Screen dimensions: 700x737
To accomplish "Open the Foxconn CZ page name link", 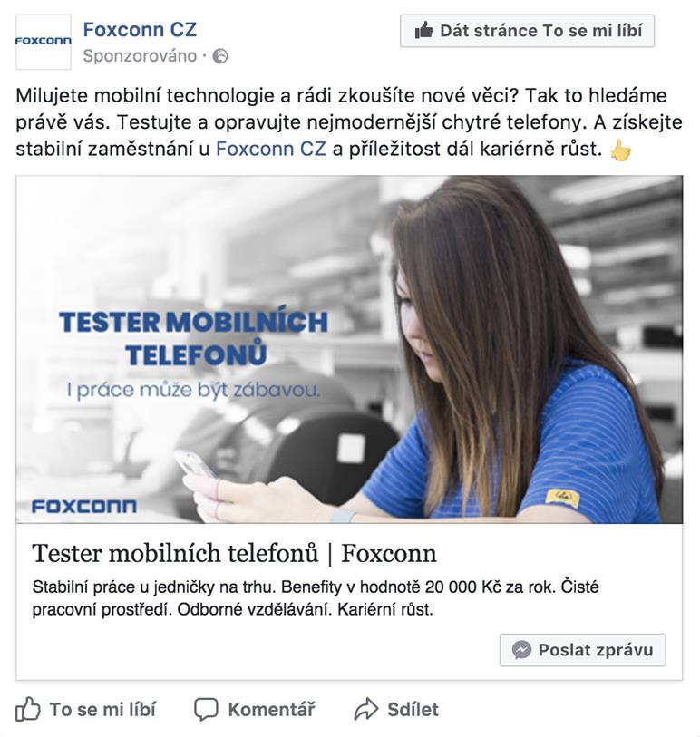I will [x=140, y=30].
